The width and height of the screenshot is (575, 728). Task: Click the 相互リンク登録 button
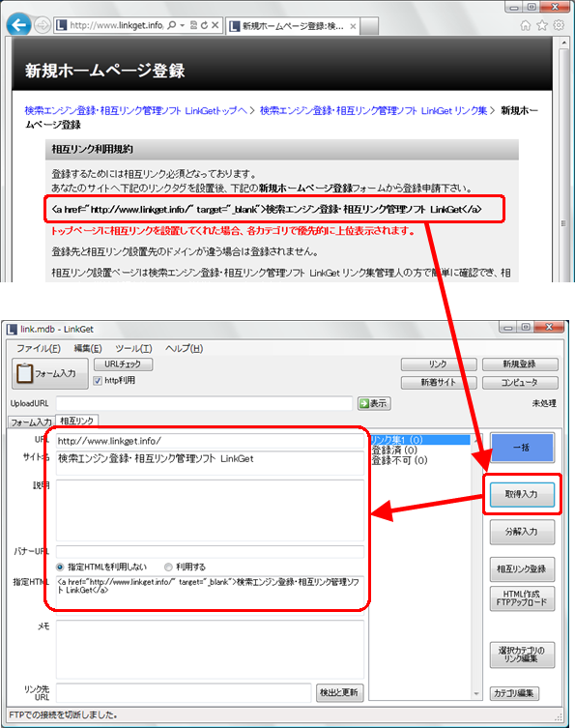tap(522, 569)
